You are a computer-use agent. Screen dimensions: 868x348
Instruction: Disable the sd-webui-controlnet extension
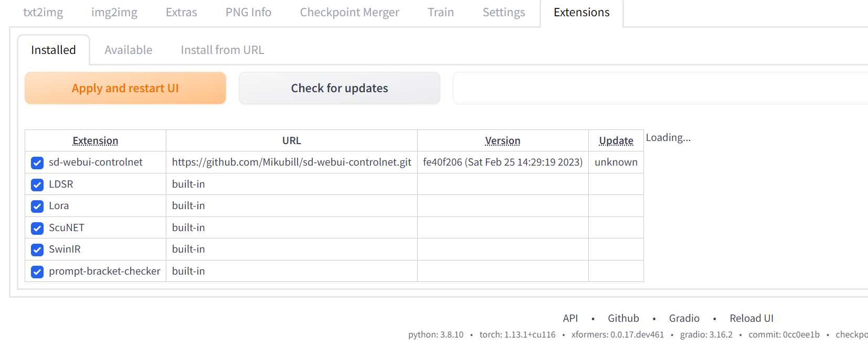[37, 162]
